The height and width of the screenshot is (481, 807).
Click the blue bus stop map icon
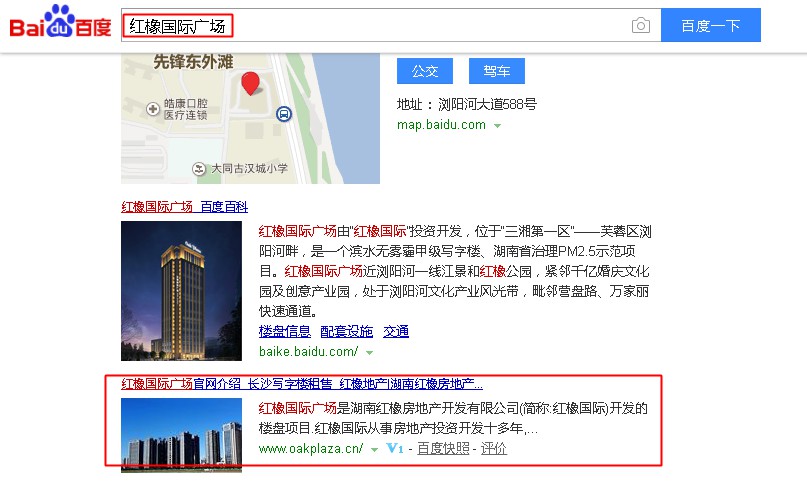[284, 113]
